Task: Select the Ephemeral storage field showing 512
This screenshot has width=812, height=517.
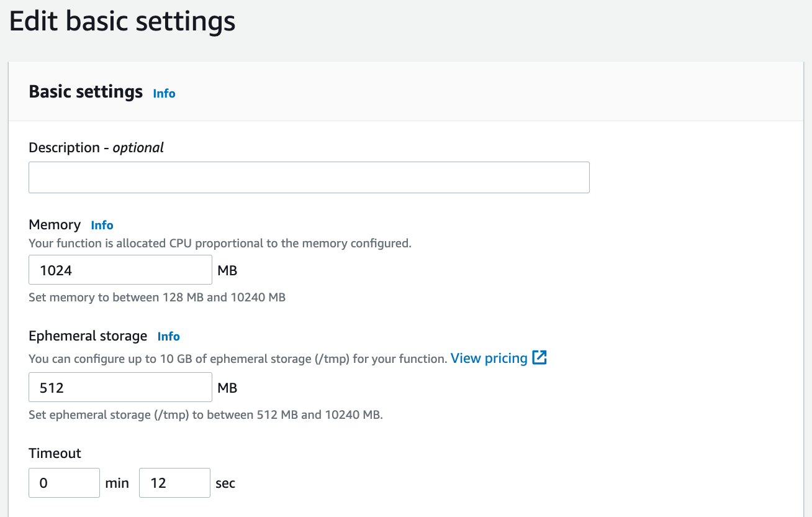Action: tap(120, 387)
